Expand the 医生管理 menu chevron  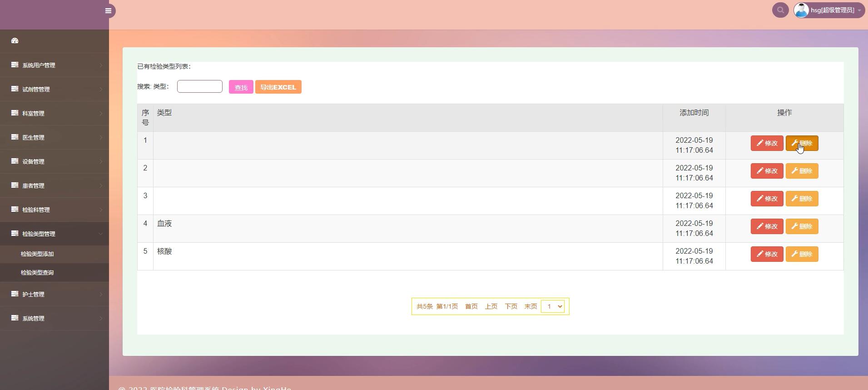point(100,138)
